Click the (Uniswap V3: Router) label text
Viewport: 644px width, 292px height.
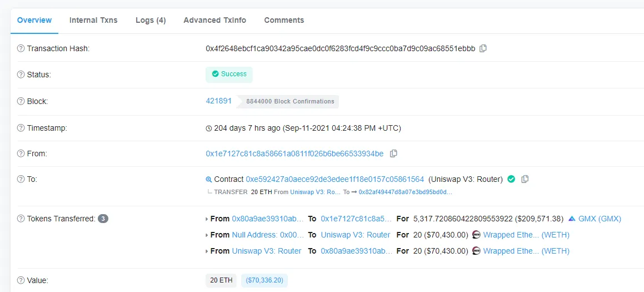coord(465,179)
